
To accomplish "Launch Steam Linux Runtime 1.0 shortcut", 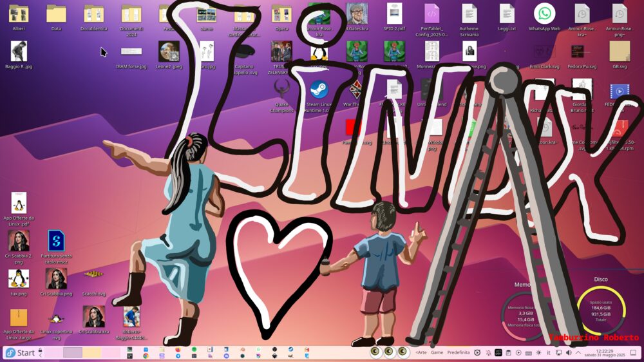I will click(x=318, y=96).
